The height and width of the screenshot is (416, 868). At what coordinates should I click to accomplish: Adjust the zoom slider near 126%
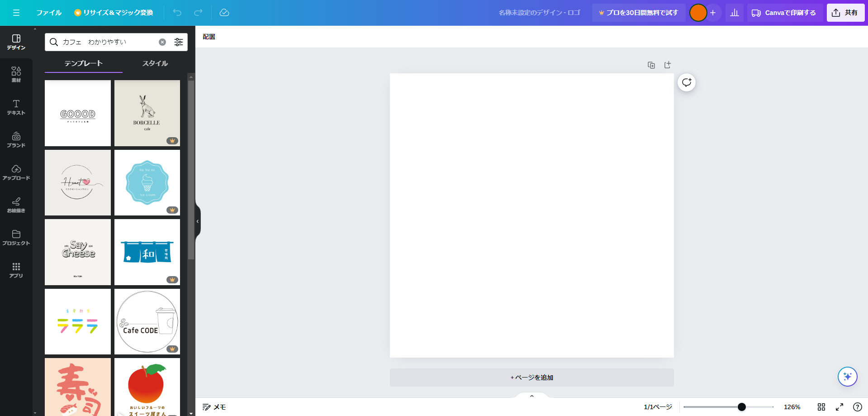[x=742, y=406]
